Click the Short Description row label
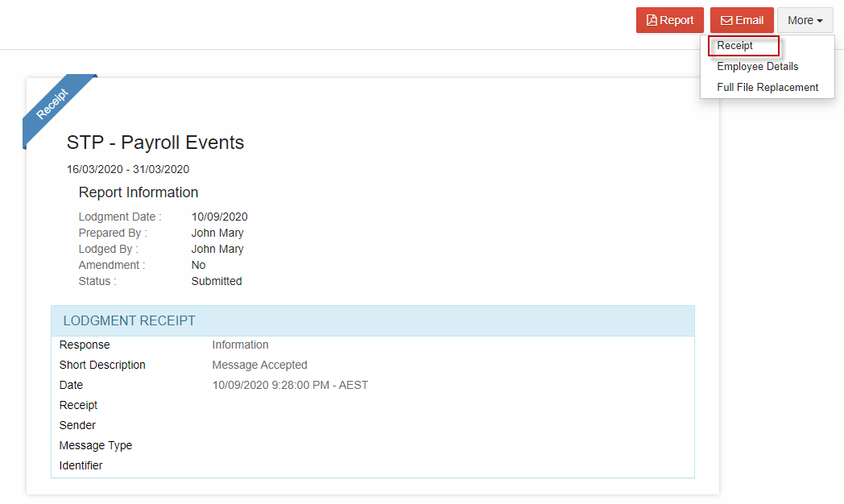Image resolution: width=844 pixels, height=504 pixels. tap(102, 366)
